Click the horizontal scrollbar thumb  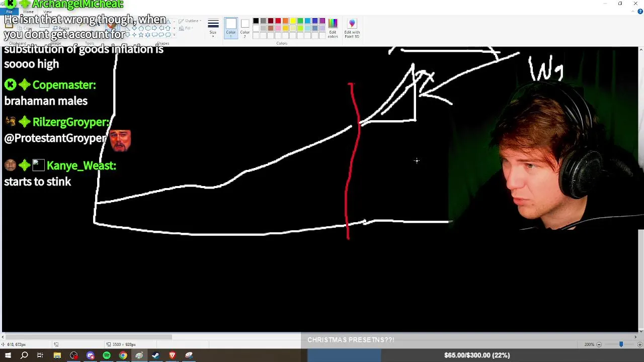pos(90,337)
